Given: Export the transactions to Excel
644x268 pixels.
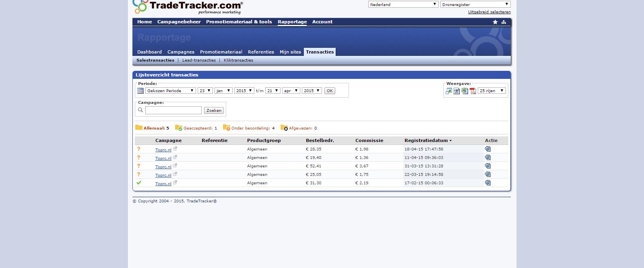Looking at the screenshot, I should click(x=465, y=91).
